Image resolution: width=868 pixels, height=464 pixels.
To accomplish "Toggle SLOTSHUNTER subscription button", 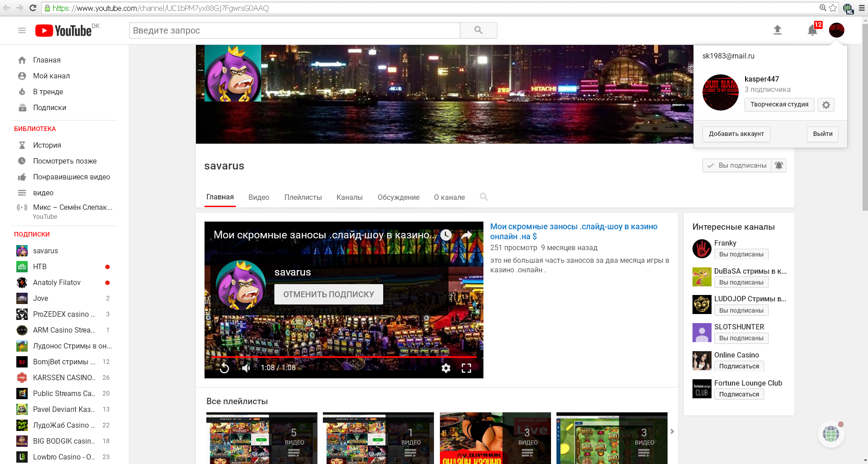I will tap(741, 338).
